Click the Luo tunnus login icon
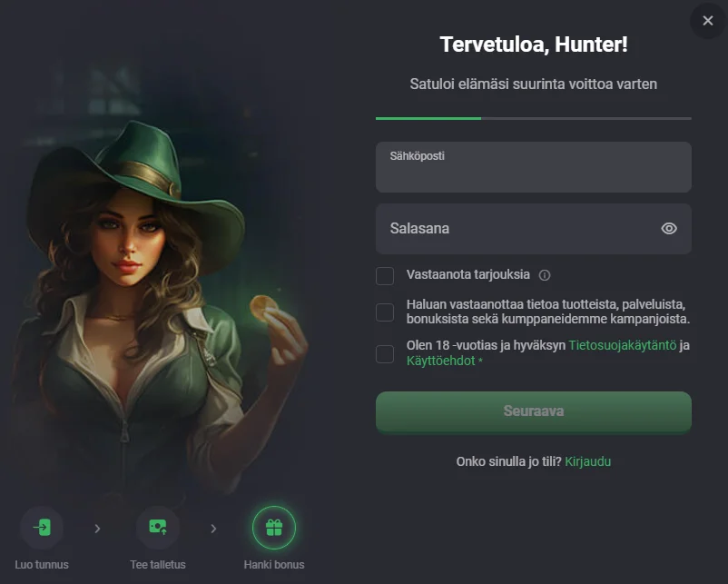This screenshot has width=728, height=584. click(x=42, y=528)
